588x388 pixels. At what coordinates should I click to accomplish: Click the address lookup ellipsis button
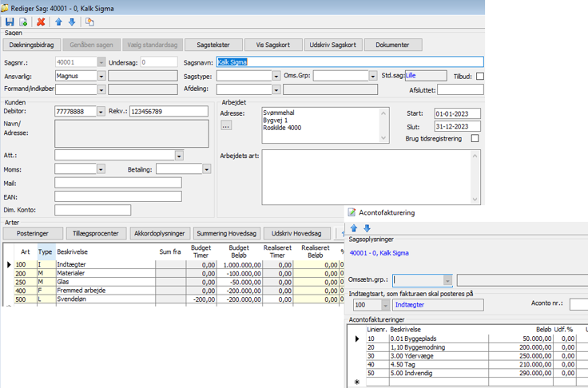tap(227, 125)
